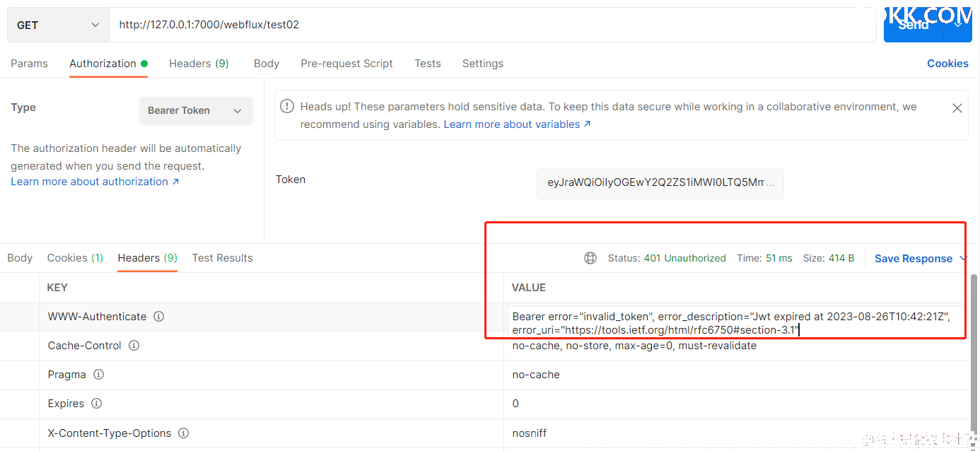Click the X-Content-Type-Options info icon
The image size is (980, 451).
pos(183,433)
